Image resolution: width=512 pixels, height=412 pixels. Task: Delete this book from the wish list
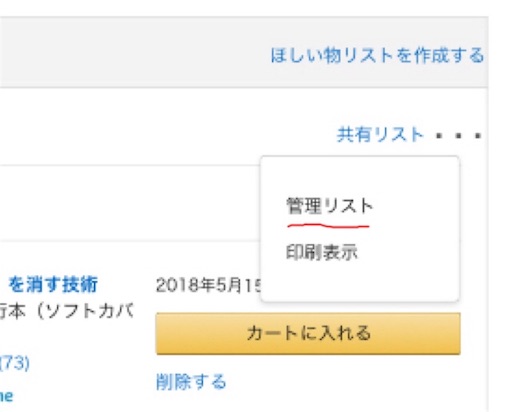pos(191,382)
